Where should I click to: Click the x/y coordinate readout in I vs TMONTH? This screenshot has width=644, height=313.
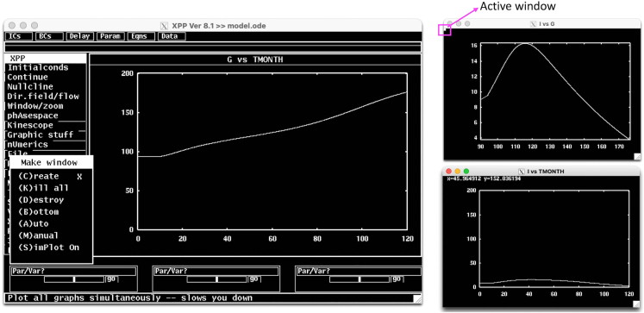click(x=485, y=179)
